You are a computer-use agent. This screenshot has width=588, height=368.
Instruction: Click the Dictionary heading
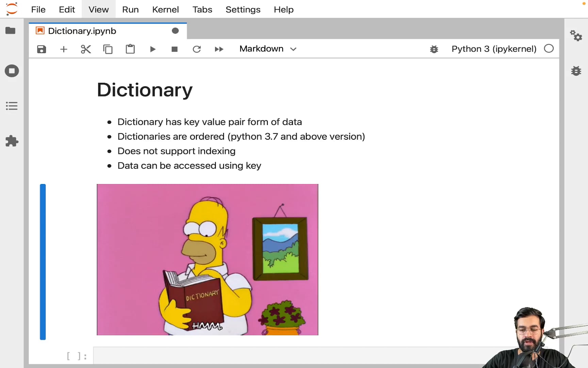pos(145,90)
